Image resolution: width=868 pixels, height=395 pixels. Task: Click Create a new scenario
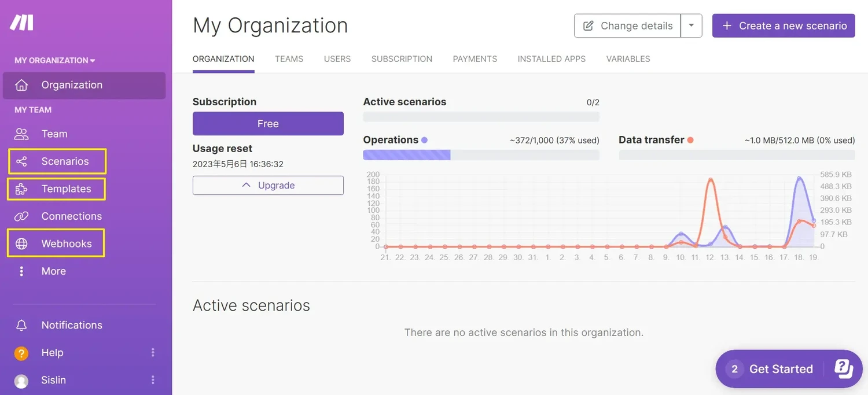pyautogui.click(x=784, y=26)
